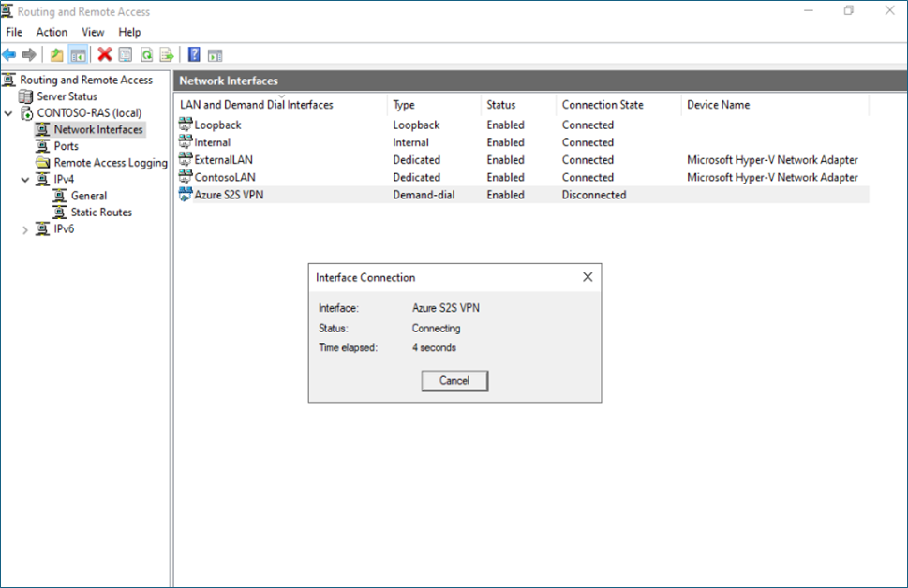
Task: Close the Interface Connection dialog
Action: [x=588, y=277]
